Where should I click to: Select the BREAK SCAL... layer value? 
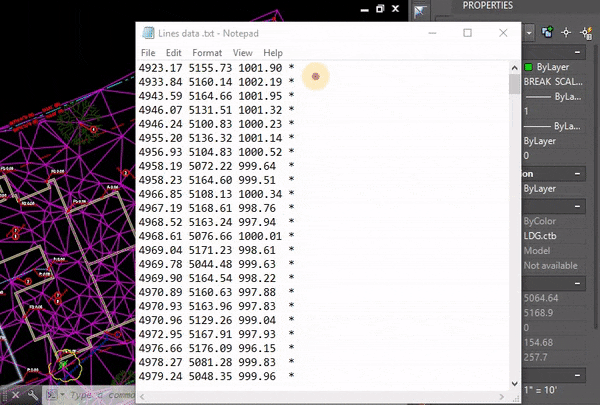point(553,82)
